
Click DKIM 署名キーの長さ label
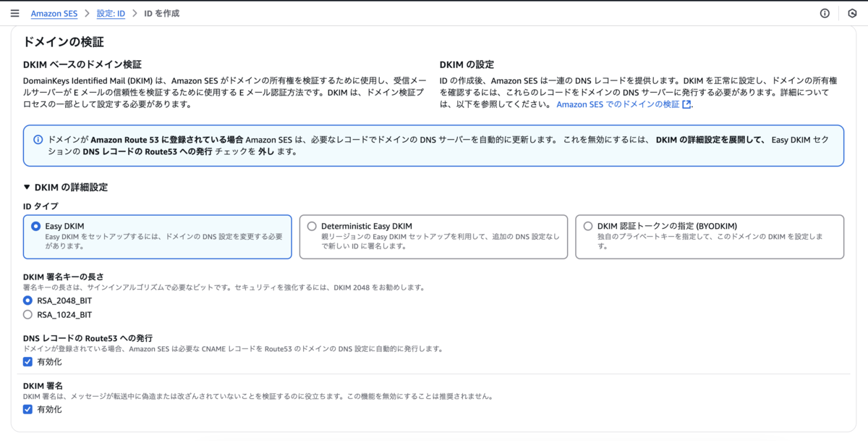point(63,277)
